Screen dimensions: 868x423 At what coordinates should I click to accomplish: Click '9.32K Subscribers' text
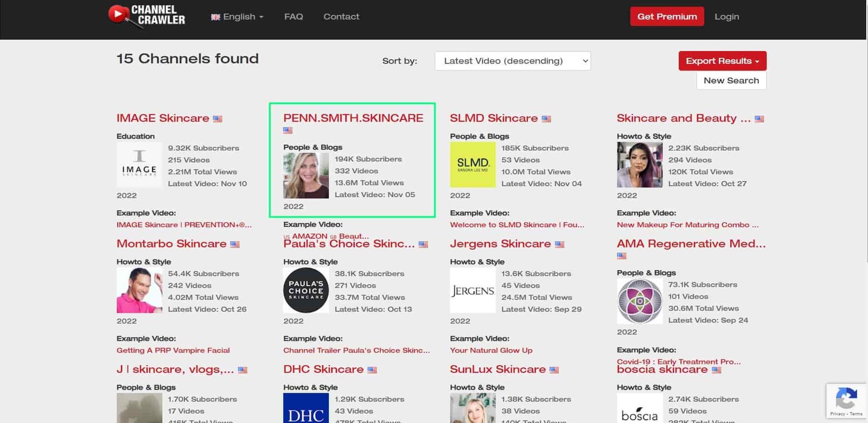click(x=203, y=148)
